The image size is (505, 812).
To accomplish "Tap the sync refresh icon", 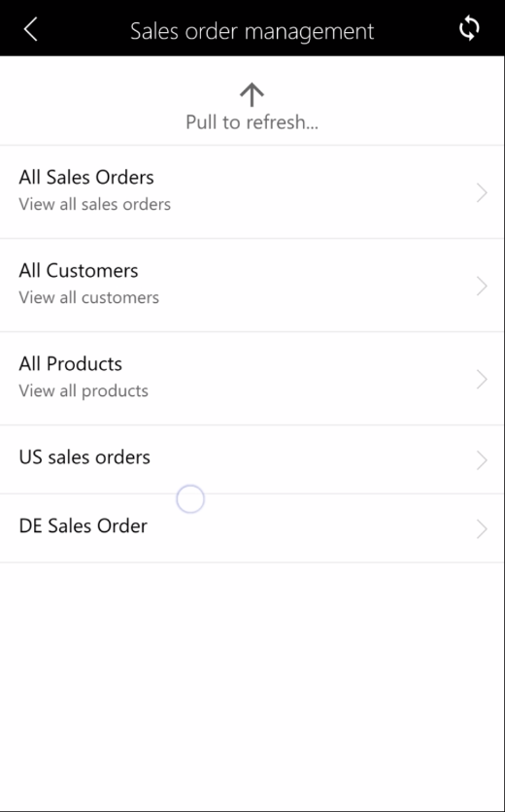I will [x=469, y=28].
